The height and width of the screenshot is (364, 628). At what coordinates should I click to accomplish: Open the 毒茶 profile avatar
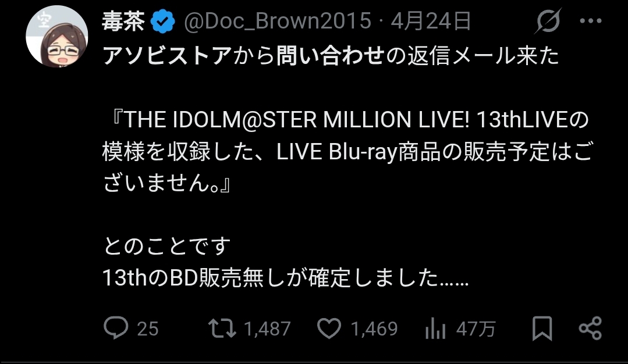point(57,37)
